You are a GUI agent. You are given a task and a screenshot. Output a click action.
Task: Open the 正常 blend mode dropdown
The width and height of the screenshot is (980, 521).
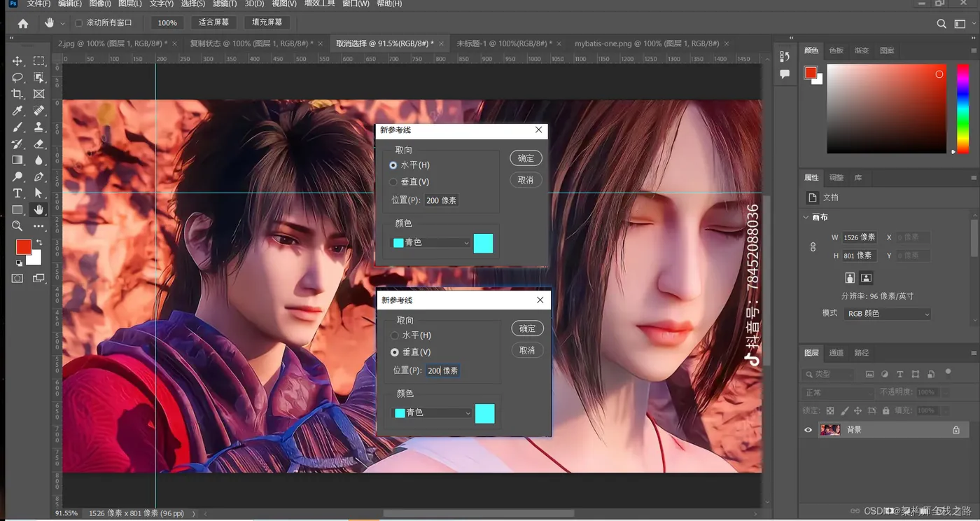pos(838,393)
